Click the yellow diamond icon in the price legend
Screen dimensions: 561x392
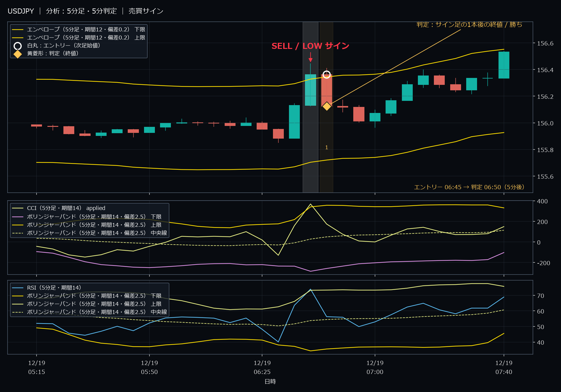pos(18,54)
